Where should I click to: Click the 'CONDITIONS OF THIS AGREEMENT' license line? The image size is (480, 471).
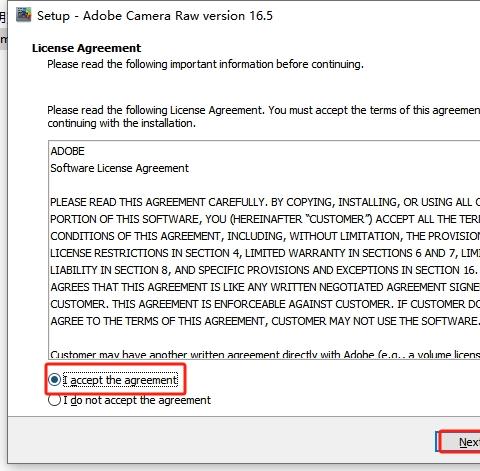[265, 236]
